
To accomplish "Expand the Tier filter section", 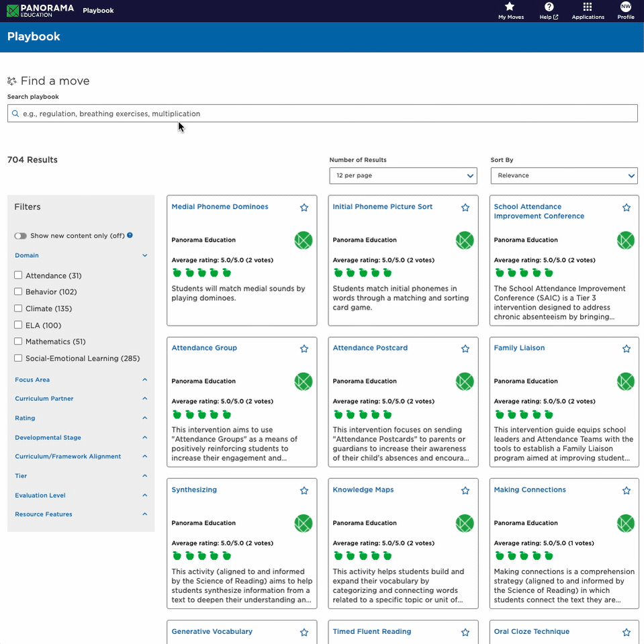I will [81, 475].
